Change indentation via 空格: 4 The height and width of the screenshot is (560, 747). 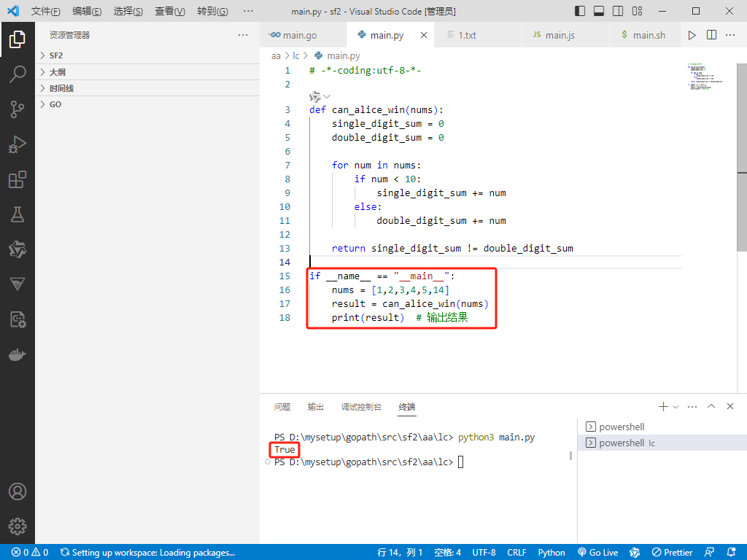(447, 553)
